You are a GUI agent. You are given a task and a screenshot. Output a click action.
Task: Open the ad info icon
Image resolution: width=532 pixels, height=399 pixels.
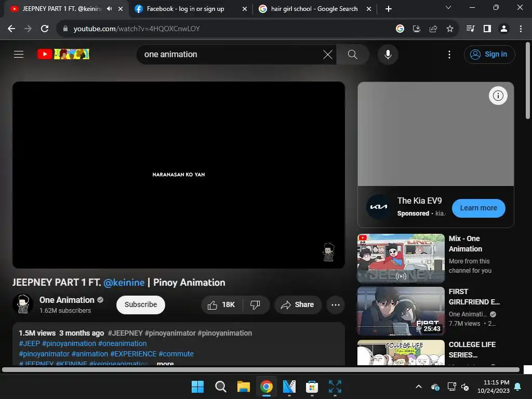(x=498, y=96)
